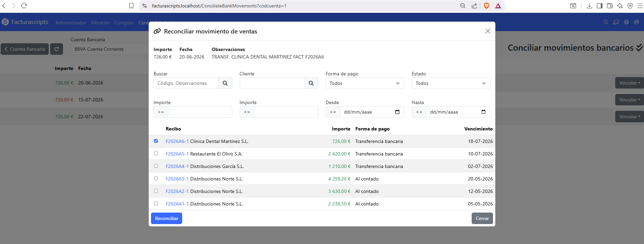Click the refresh icon beside Cuenta Bancaria
This screenshot has width=644, height=244.
57,49
